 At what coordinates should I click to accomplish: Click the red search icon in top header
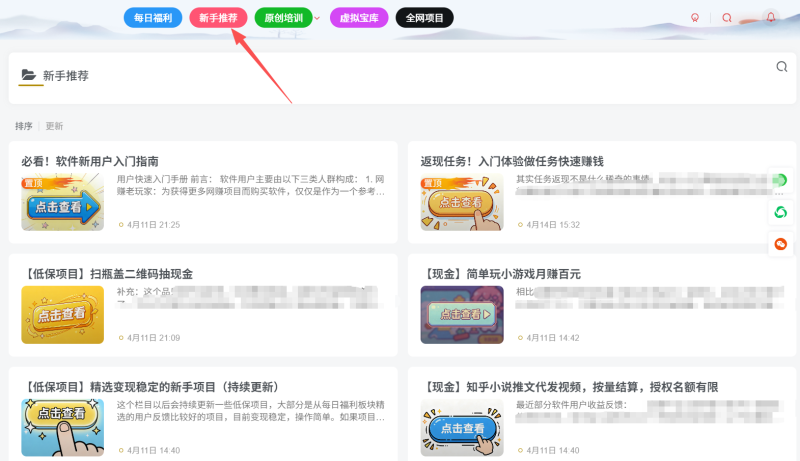pos(727,18)
